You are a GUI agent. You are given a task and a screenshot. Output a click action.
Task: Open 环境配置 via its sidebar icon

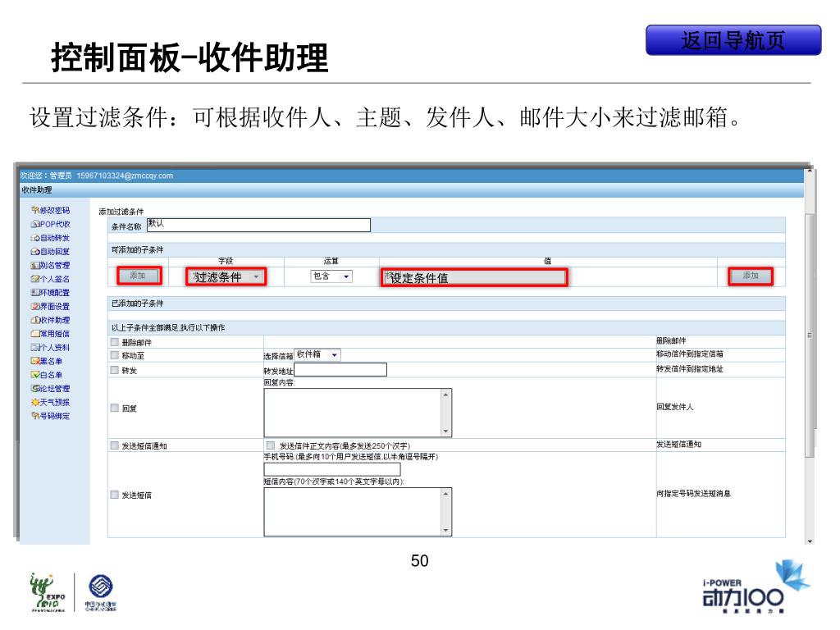(35, 293)
